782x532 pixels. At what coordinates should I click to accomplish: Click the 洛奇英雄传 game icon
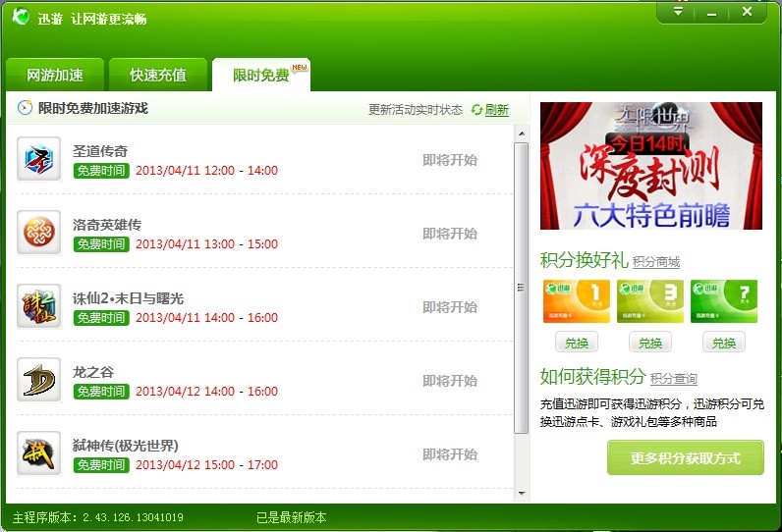(39, 232)
